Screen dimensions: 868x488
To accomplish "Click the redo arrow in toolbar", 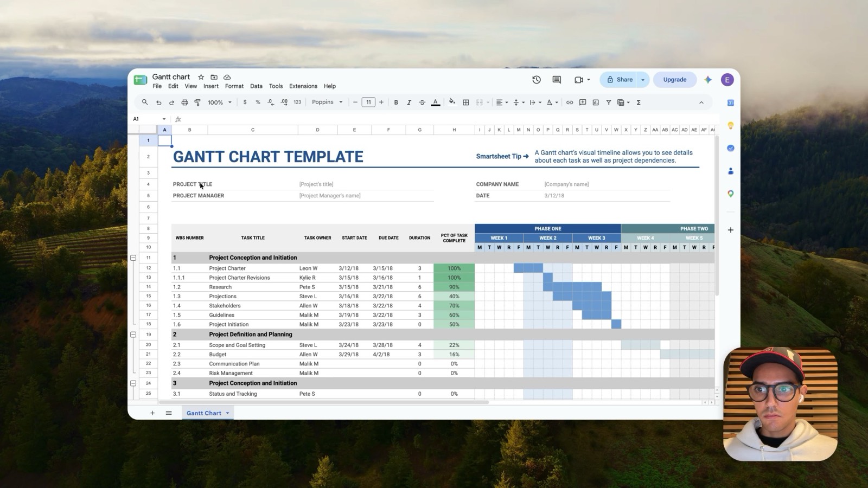I will [171, 102].
